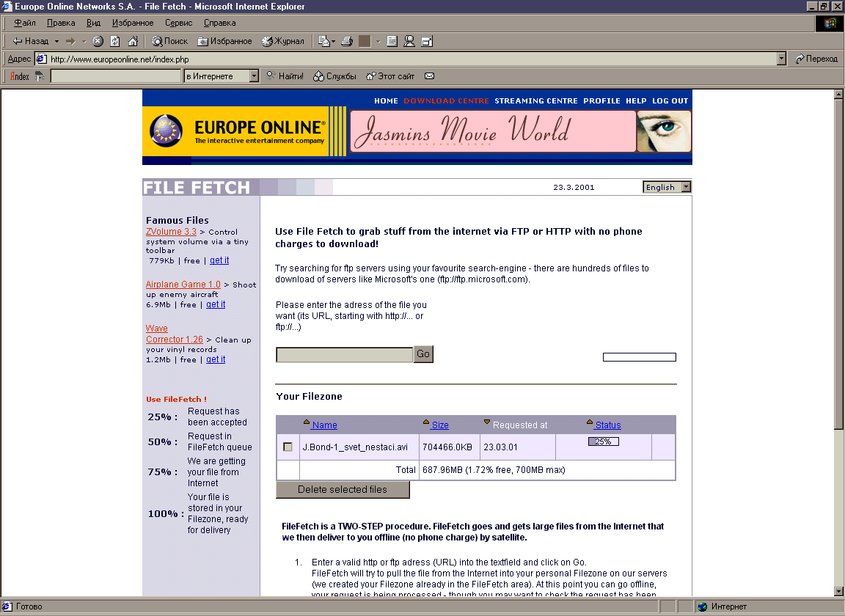
Task: Open the Wave Corrector 1.26 link
Action: point(174,334)
